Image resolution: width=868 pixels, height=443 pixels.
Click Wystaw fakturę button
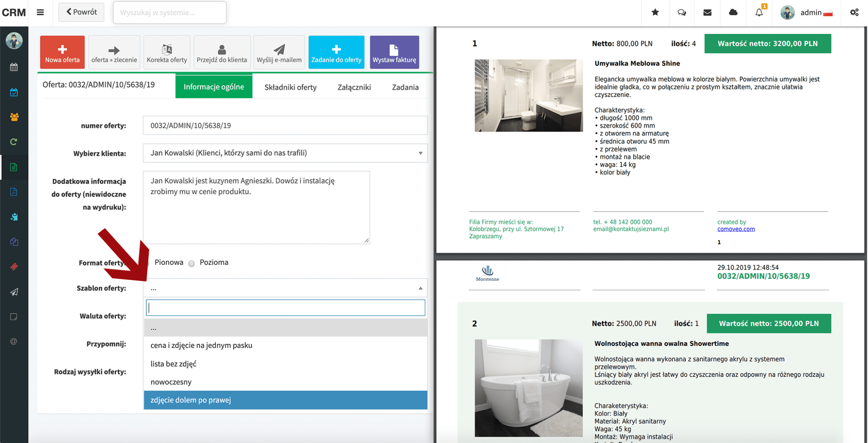(394, 52)
